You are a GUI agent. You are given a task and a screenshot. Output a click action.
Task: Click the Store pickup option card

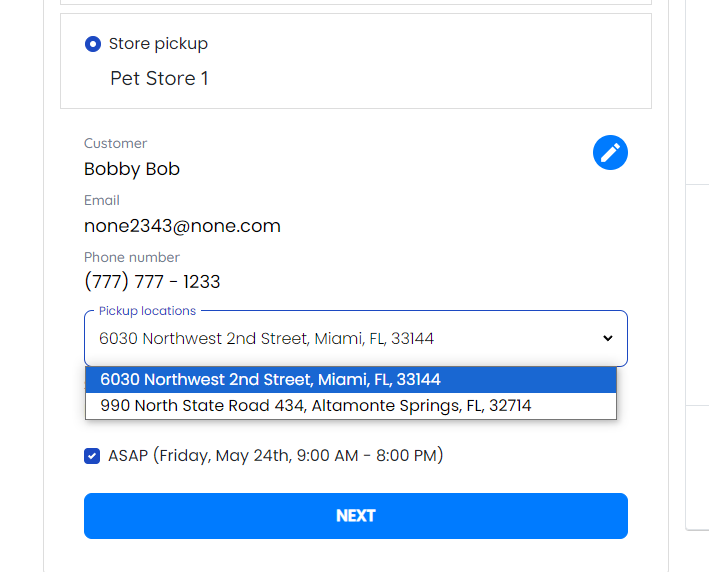point(356,61)
